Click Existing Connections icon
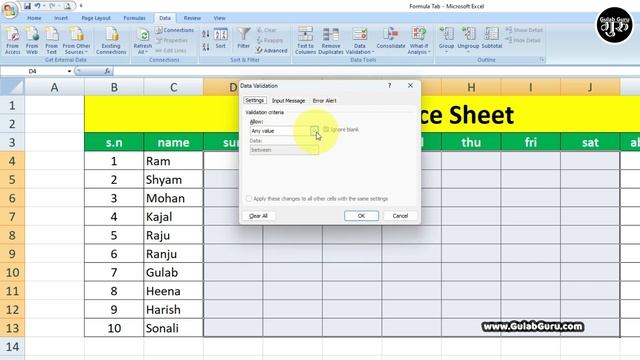This screenshot has width=640, height=360. pyautogui.click(x=111, y=40)
